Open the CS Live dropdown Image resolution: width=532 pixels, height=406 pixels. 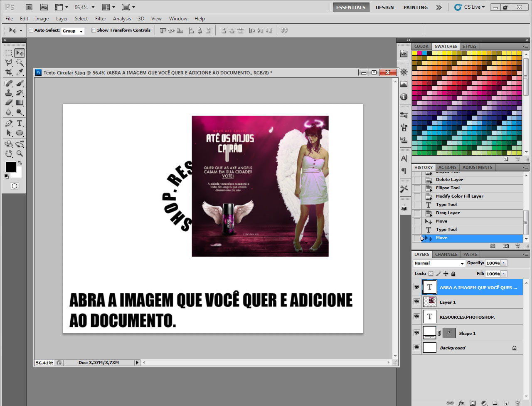(x=470, y=7)
